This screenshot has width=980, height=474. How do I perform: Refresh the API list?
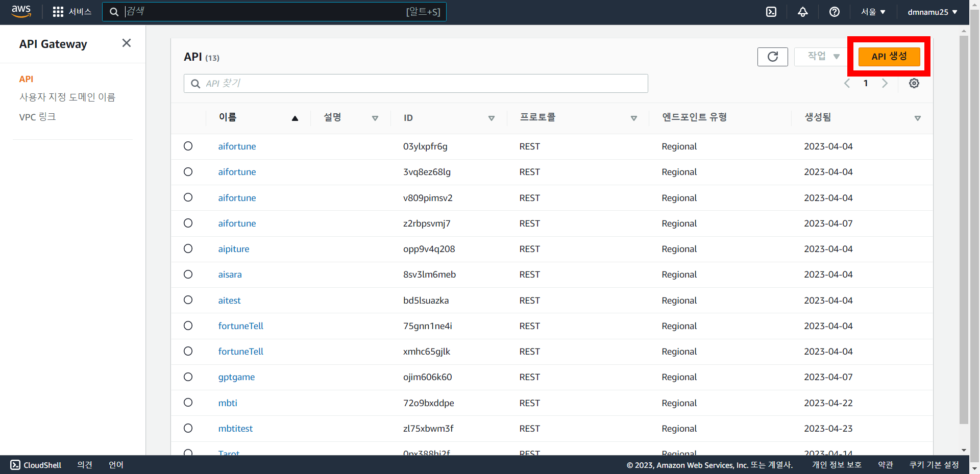(x=773, y=57)
